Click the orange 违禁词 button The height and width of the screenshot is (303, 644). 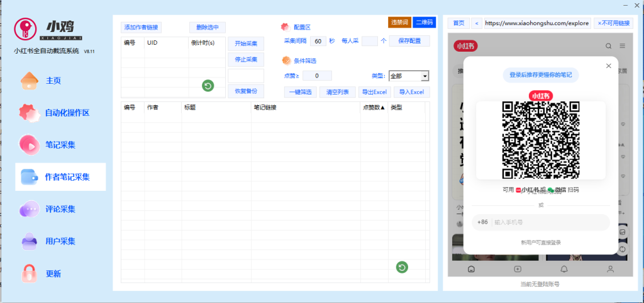399,22
